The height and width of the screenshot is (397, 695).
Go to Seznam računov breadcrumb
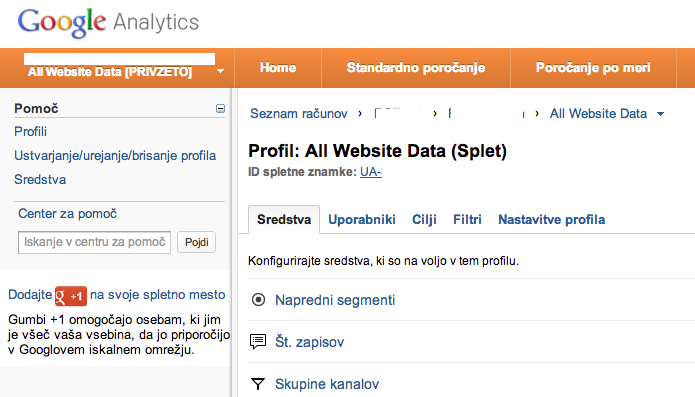click(x=299, y=113)
